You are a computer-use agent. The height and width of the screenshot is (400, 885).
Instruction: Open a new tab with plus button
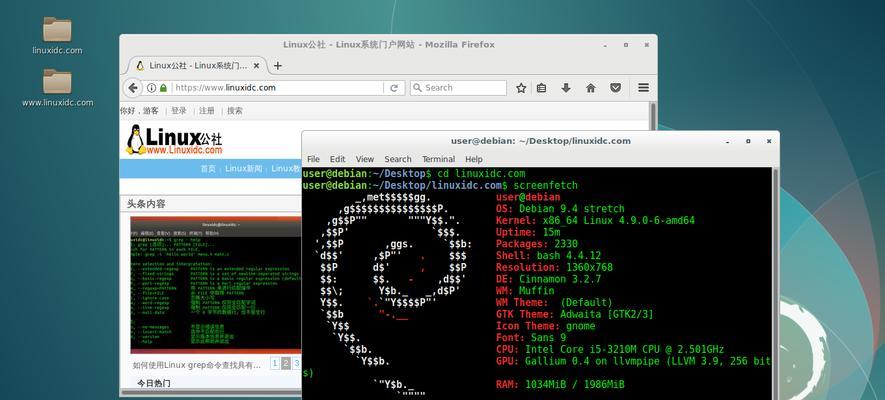277,65
